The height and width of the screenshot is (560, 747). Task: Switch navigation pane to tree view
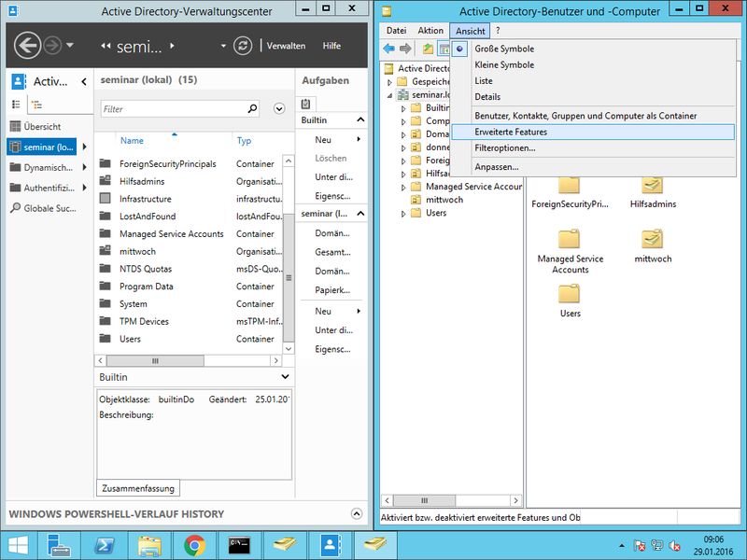point(36,105)
